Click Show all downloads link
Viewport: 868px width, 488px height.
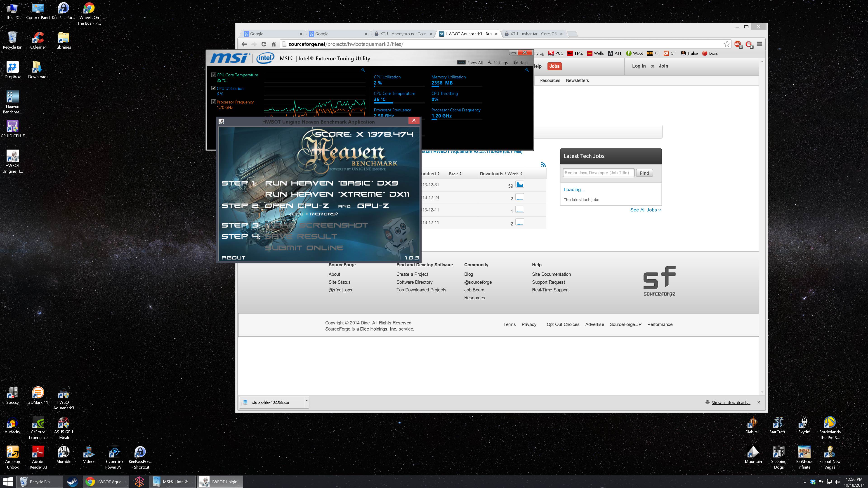731,402
